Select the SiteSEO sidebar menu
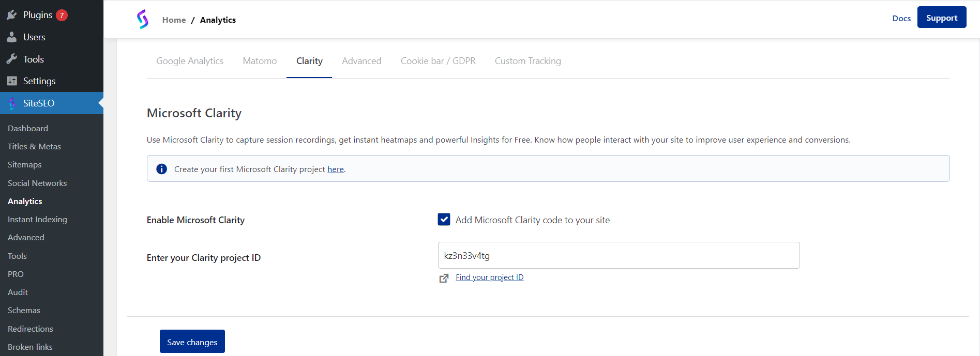The height and width of the screenshot is (356, 980). (x=52, y=103)
